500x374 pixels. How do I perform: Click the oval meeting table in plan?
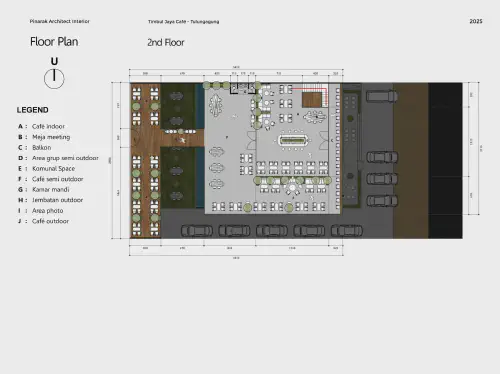293,140
